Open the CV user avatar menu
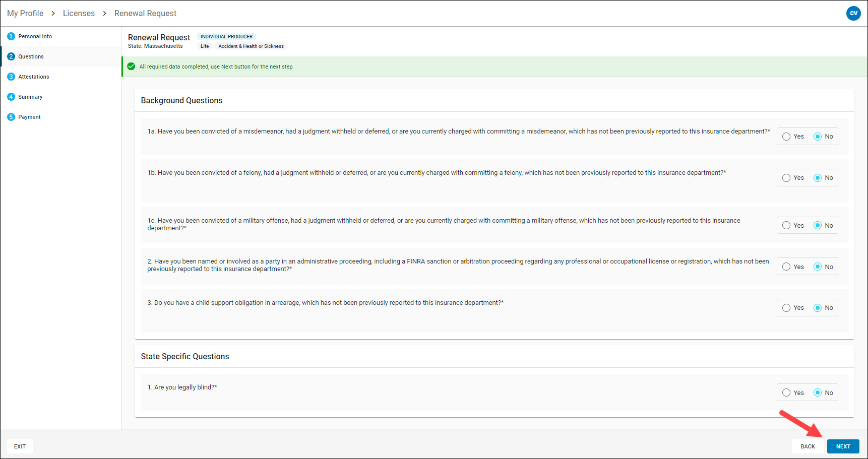This screenshot has width=868, height=459. (853, 13)
